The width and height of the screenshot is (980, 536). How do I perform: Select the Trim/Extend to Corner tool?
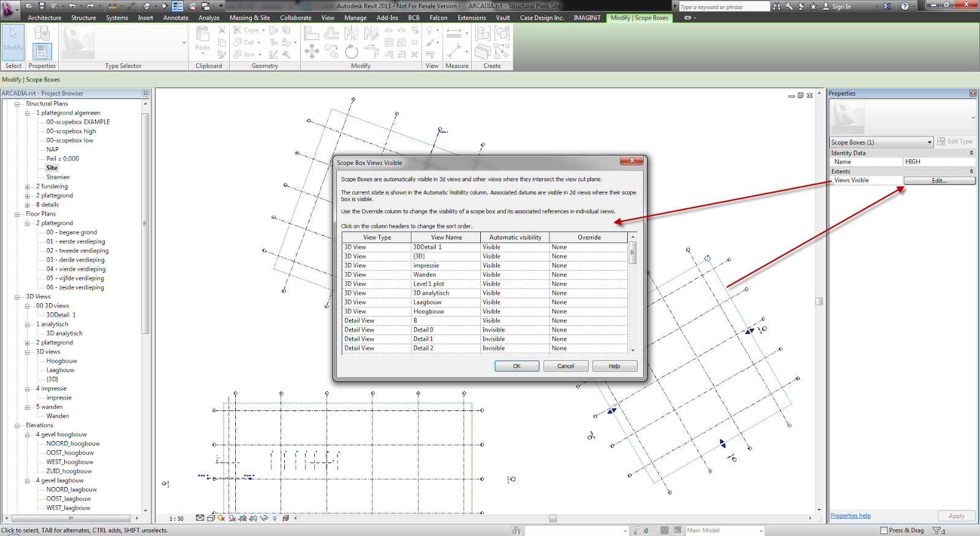click(x=371, y=51)
